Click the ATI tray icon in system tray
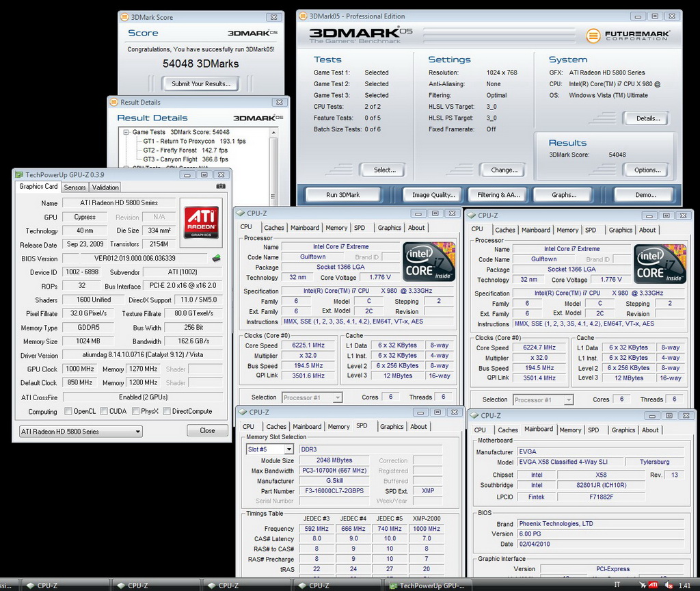 coord(653,585)
